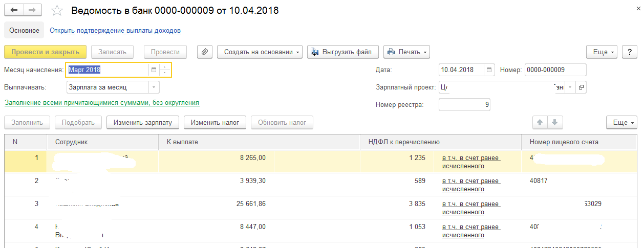Open link Открыть подтверждение выплаты доходов

(x=115, y=31)
